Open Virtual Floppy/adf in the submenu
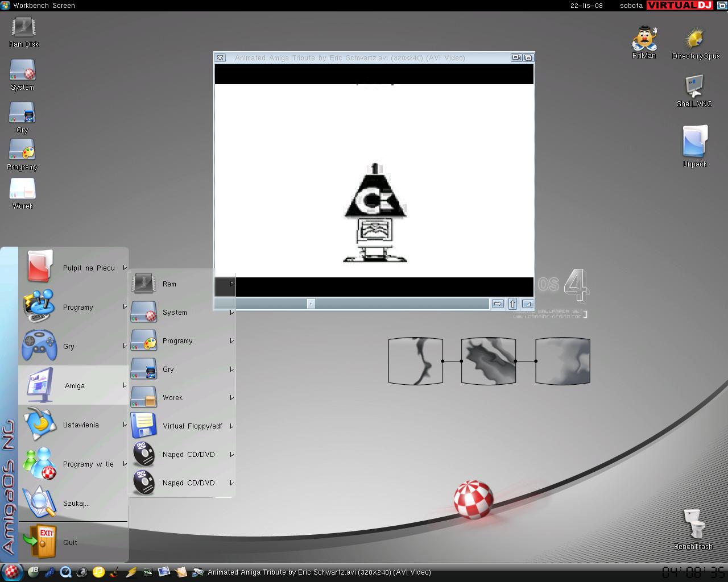728x582 pixels. click(x=182, y=426)
